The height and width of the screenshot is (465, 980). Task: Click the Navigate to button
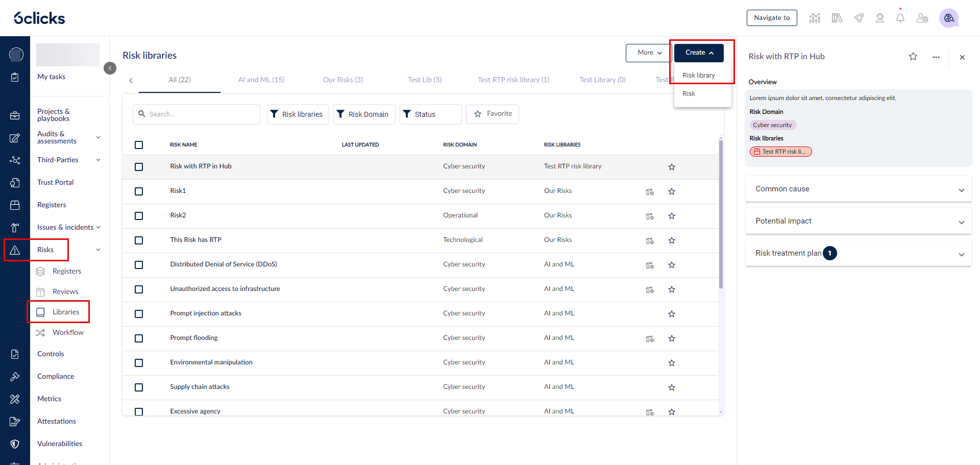click(771, 18)
